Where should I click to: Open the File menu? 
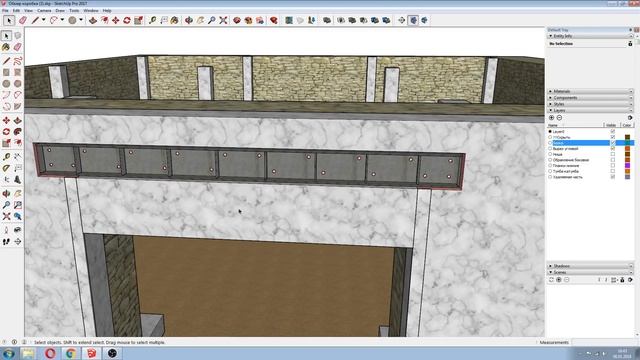coord(5,11)
